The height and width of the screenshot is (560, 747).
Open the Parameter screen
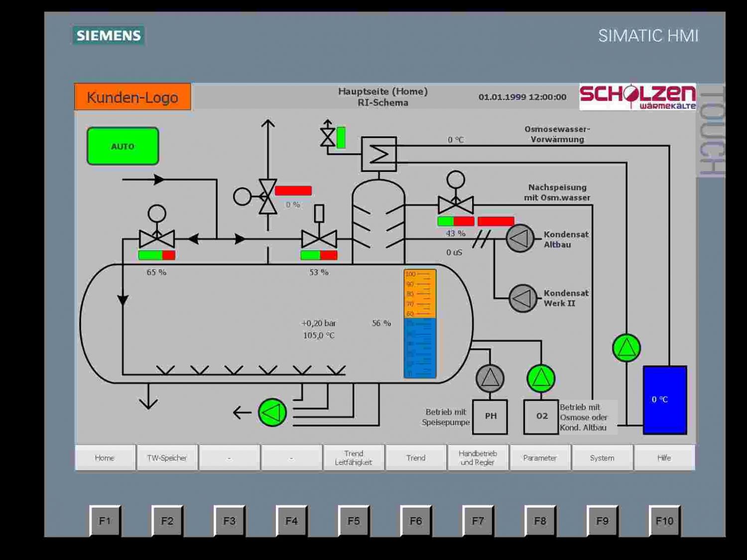pos(540,458)
